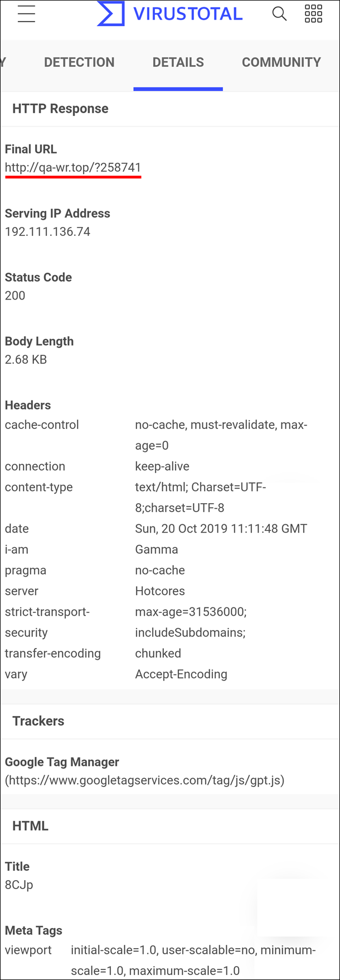This screenshot has width=340, height=980.
Task: Click the Google Tag Manager gpt.js URL
Action: (145, 780)
